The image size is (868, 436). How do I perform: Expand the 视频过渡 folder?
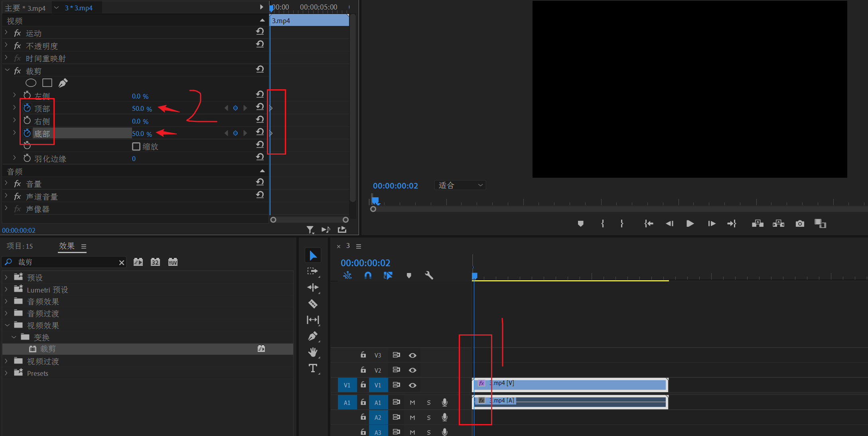tap(6, 361)
